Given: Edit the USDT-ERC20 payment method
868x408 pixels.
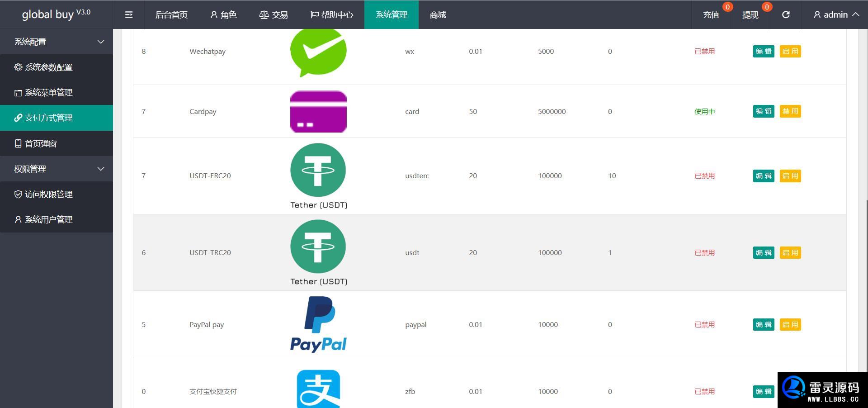Looking at the screenshot, I should point(764,176).
